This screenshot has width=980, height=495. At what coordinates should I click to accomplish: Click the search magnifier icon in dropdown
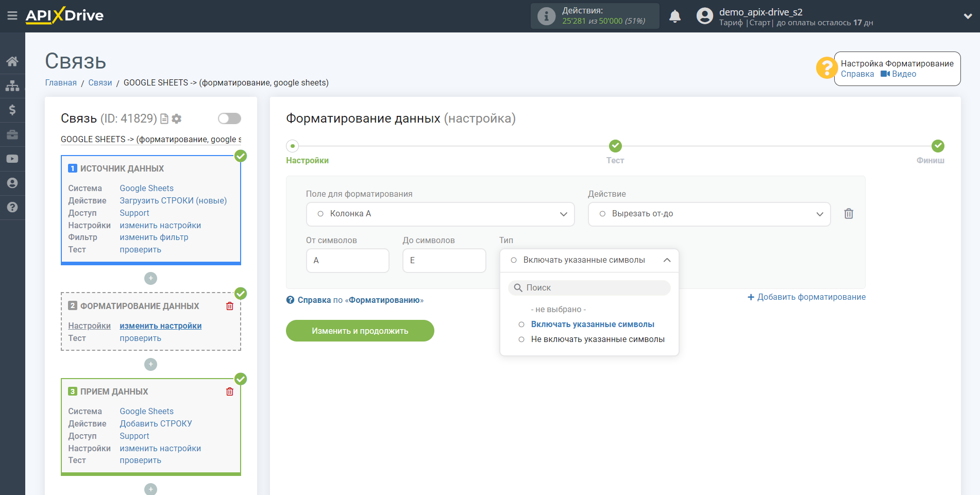pyautogui.click(x=518, y=288)
